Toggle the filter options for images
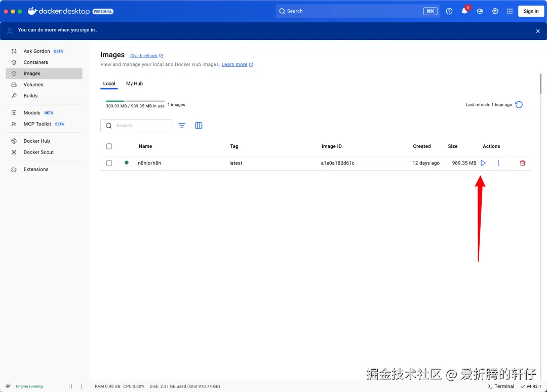The image size is (547, 392). pos(182,125)
